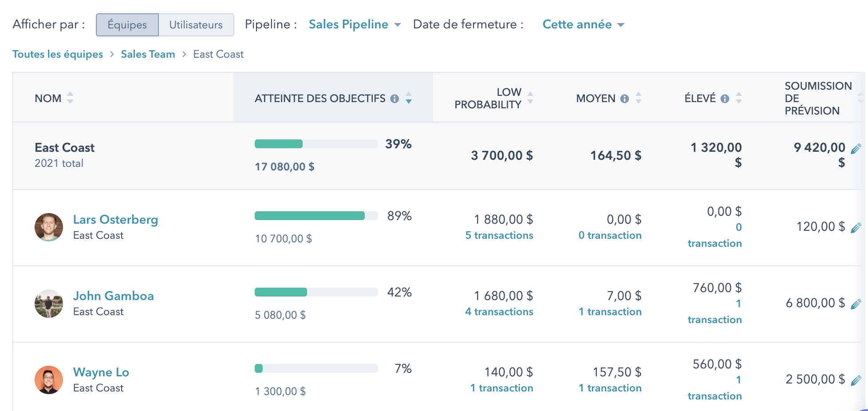Screen dimensions: 868x411
Task: View John Gamboa's 4 transactions
Action: point(499,312)
